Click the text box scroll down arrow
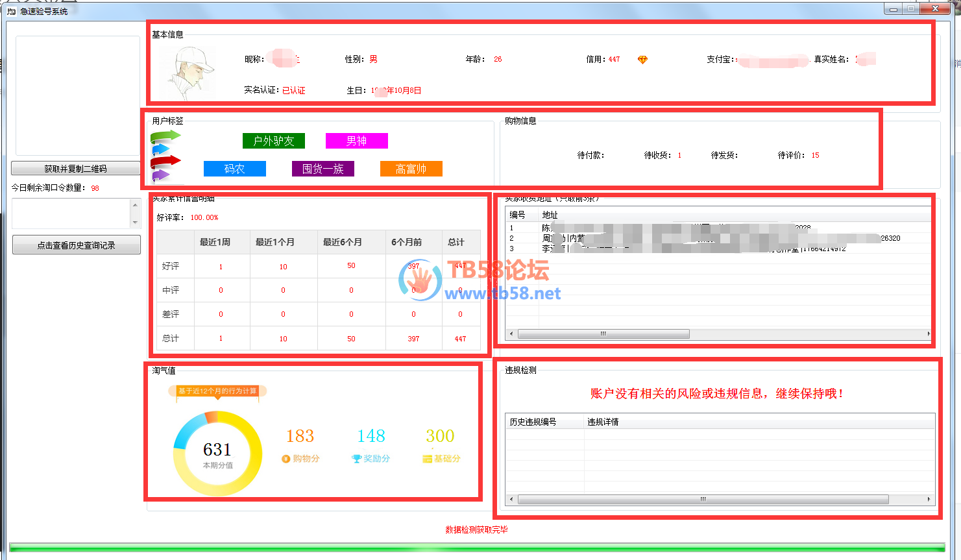The image size is (961, 560). pos(135,223)
